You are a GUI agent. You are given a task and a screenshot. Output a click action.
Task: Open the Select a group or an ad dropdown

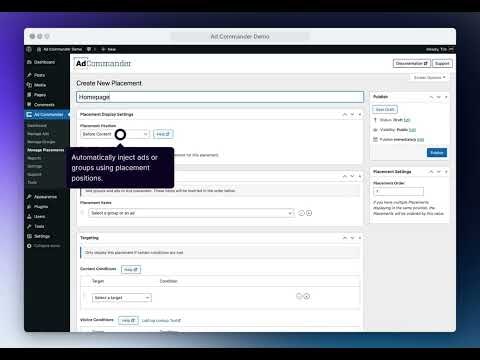(191, 213)
